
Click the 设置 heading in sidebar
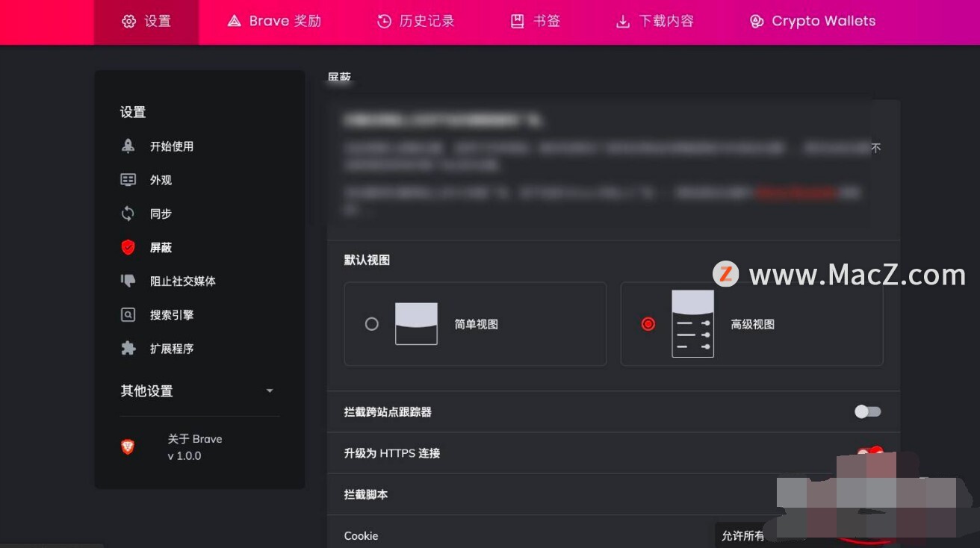[x=133, y=112]
